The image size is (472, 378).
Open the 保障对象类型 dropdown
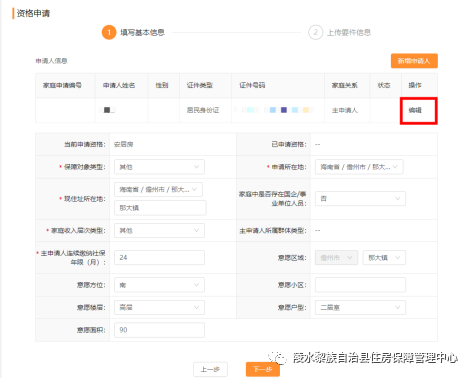159,167
